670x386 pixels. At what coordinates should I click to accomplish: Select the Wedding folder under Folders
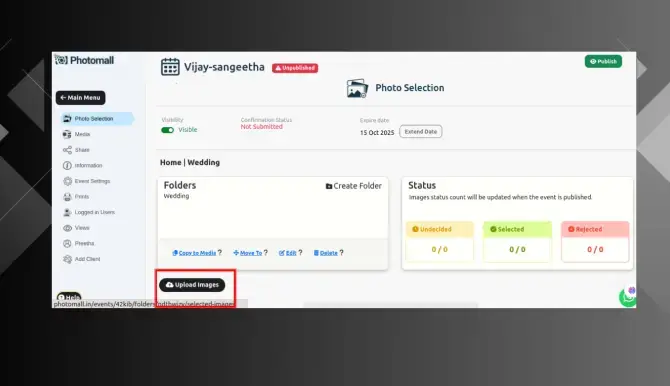pos(176,196)
